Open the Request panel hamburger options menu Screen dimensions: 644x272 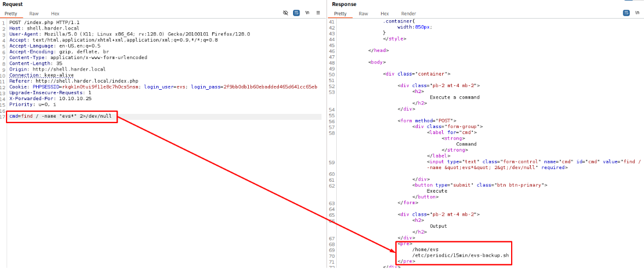click(318, 13)
